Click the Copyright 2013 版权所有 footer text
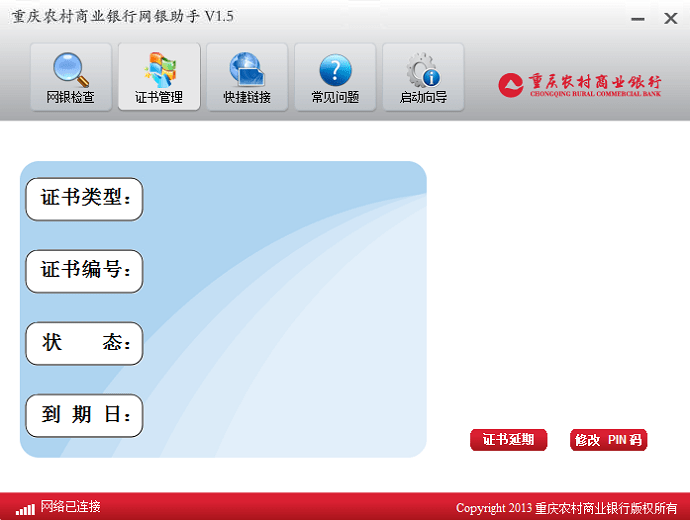Viewport: 690px width, 520px height. tap(566, 508)
